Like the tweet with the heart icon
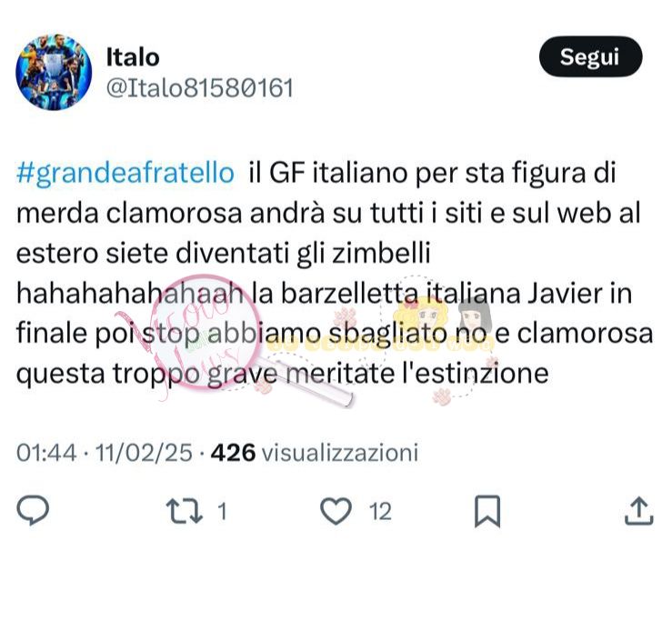Screen dimensions: 672x631 (x=336, y=511)
